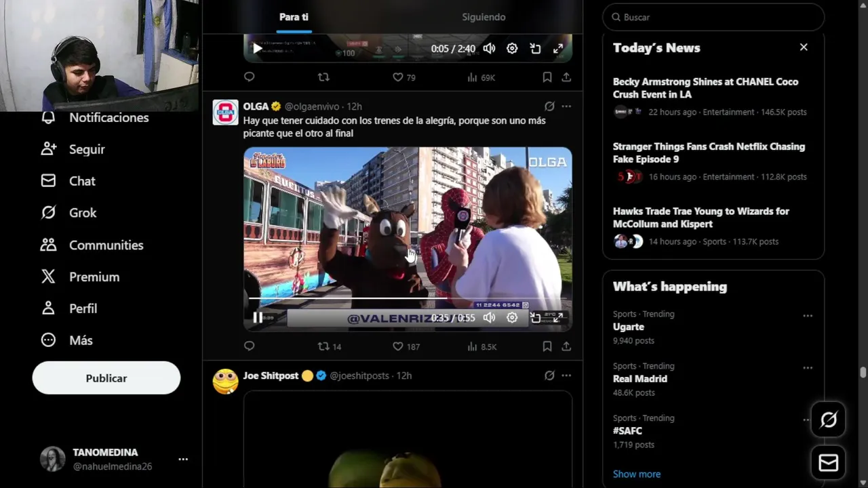Viewport: 868px width, 488px height.
Task: Open top video settings gear
Action: tap(512, 49)
